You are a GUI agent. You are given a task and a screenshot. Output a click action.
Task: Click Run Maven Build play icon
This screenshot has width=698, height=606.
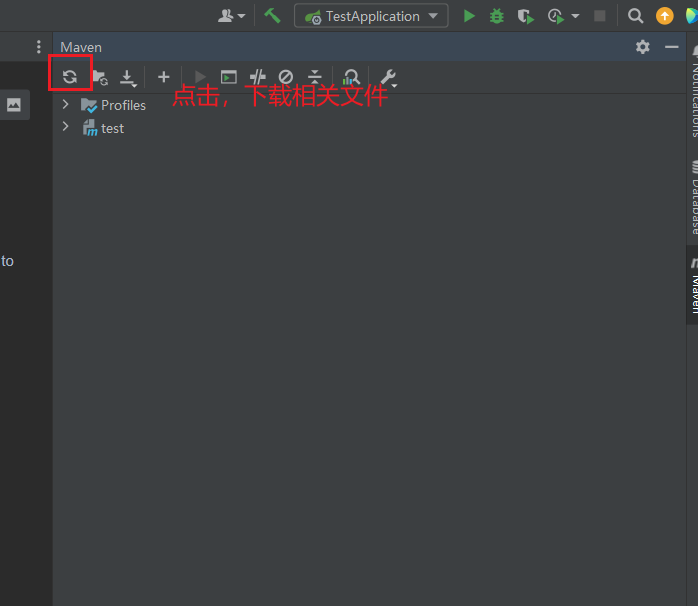[200, 77]
